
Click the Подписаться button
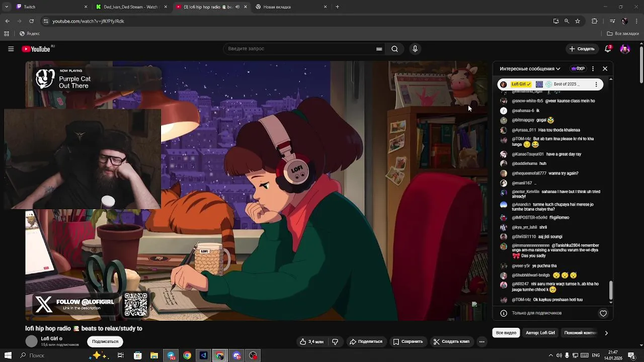105,341
